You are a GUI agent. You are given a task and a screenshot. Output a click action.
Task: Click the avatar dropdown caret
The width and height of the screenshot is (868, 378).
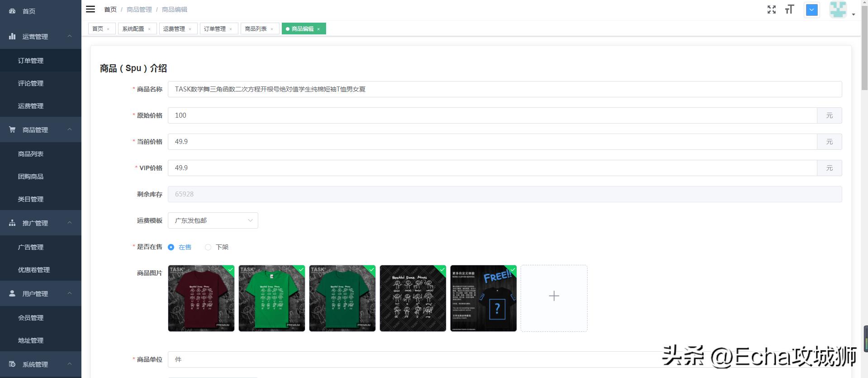coord(854,14)
